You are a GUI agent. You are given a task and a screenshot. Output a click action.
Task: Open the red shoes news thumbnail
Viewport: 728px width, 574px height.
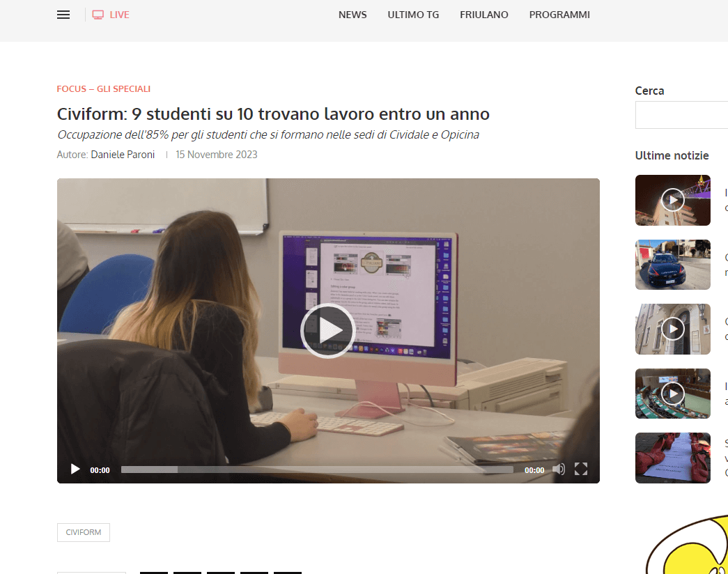(672, 458)
